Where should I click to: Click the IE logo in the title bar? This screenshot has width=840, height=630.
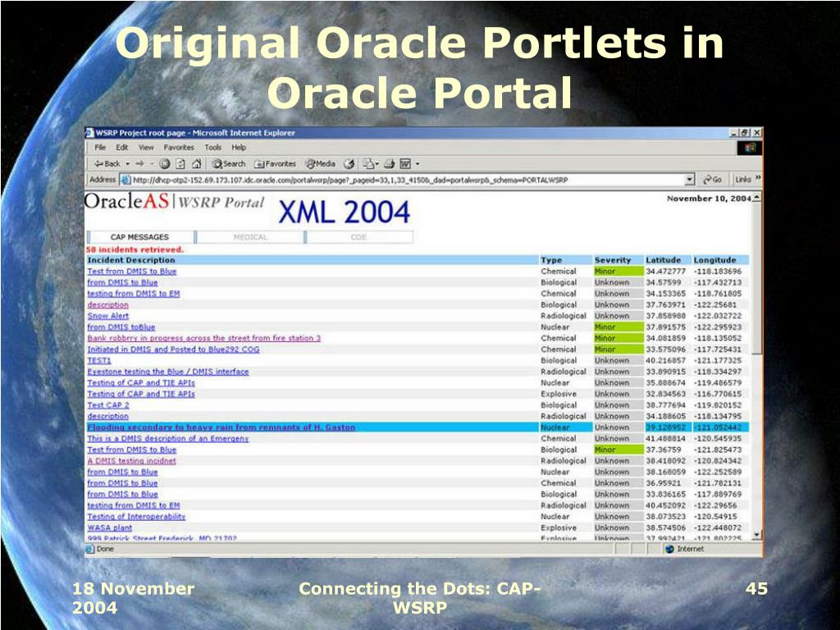pos(90,133)
